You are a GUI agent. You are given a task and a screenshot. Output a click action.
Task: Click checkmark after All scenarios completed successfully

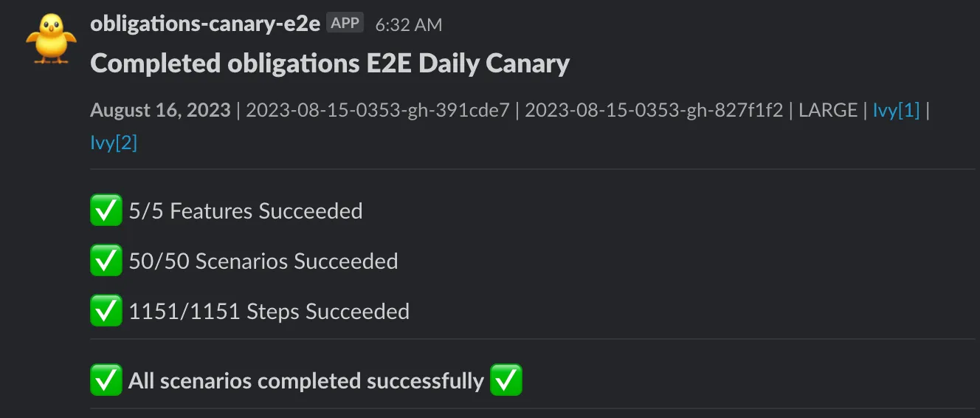pos(506,381)
